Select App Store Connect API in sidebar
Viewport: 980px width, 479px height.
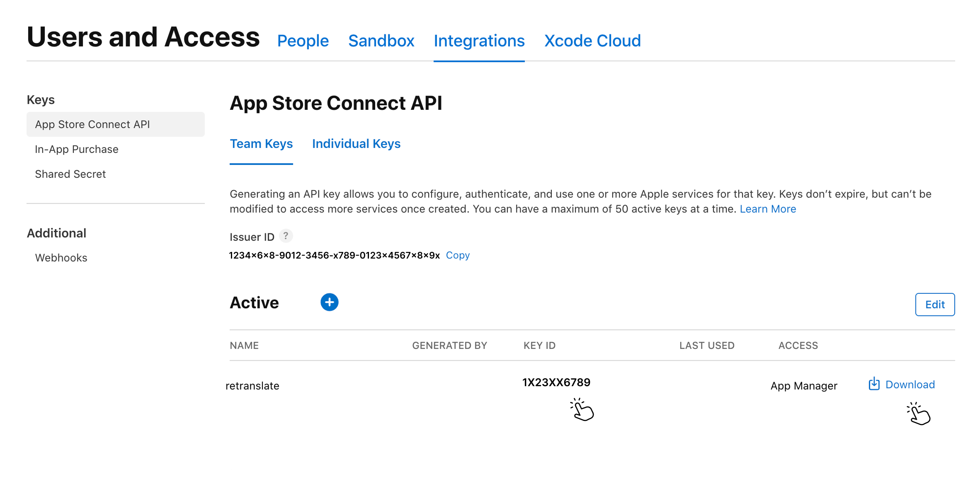(x=92, y=124)
